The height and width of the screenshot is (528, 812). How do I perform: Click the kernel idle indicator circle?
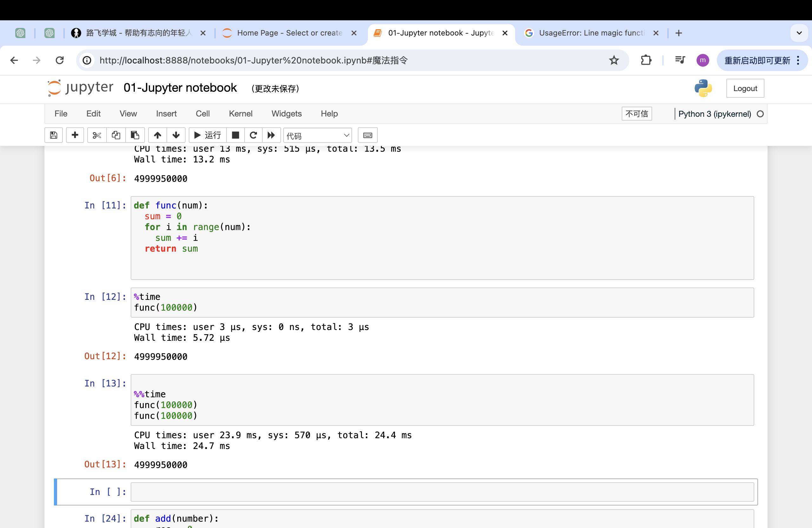[760, 114]
